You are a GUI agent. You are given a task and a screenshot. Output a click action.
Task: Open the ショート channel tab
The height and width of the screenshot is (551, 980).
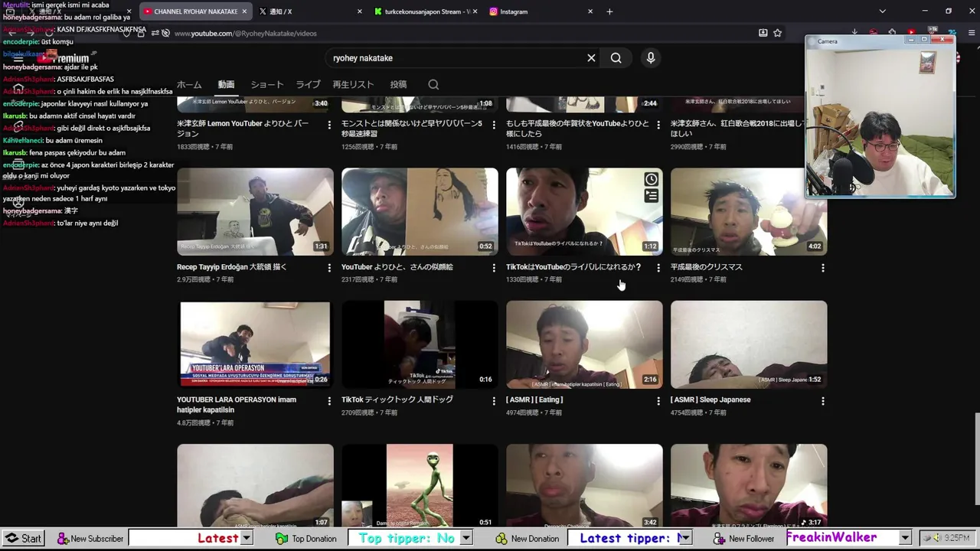(x=267, y=85)
